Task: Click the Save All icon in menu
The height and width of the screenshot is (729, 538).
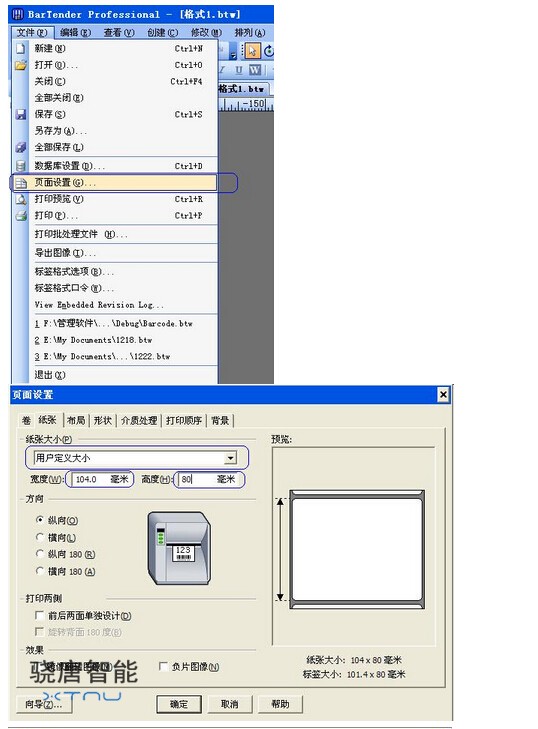Action: (20, 147)
